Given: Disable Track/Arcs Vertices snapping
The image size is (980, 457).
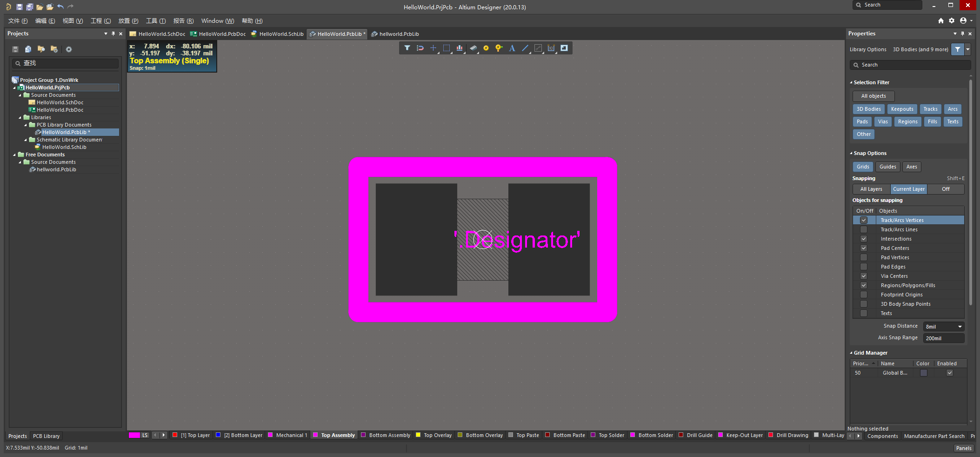Looking at the screenshot, I should click(864, 220).
